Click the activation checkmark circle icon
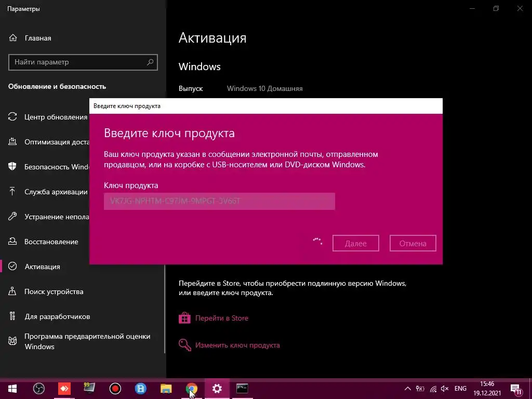This screenshot has height=399, width=532. (12, 267)
